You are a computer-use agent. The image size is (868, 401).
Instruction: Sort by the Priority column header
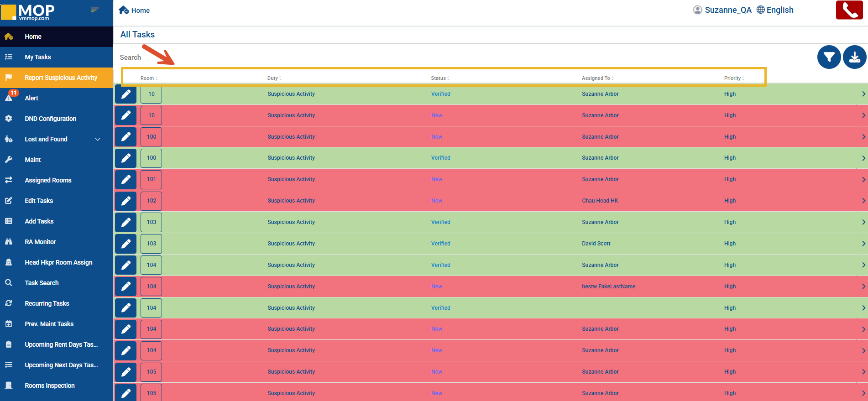point(734,78)
